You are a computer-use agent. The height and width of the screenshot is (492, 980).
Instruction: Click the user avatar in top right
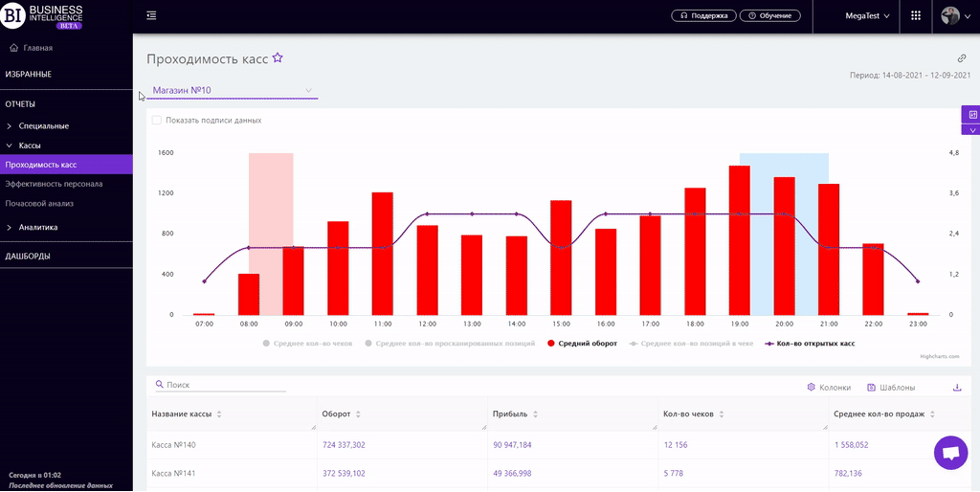950,15
